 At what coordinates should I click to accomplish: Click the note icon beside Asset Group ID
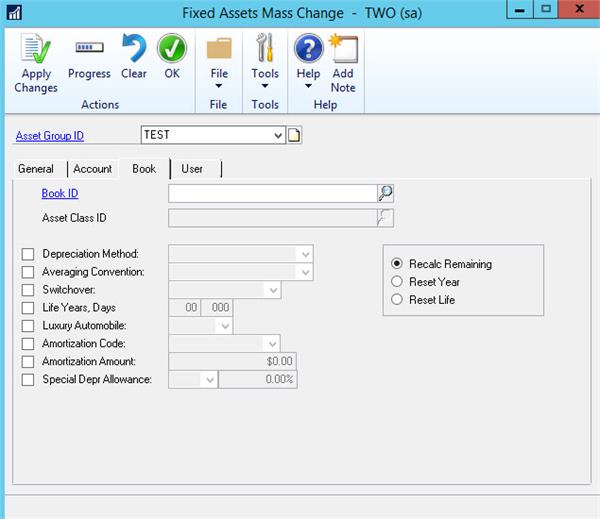(x=295, y=135)
